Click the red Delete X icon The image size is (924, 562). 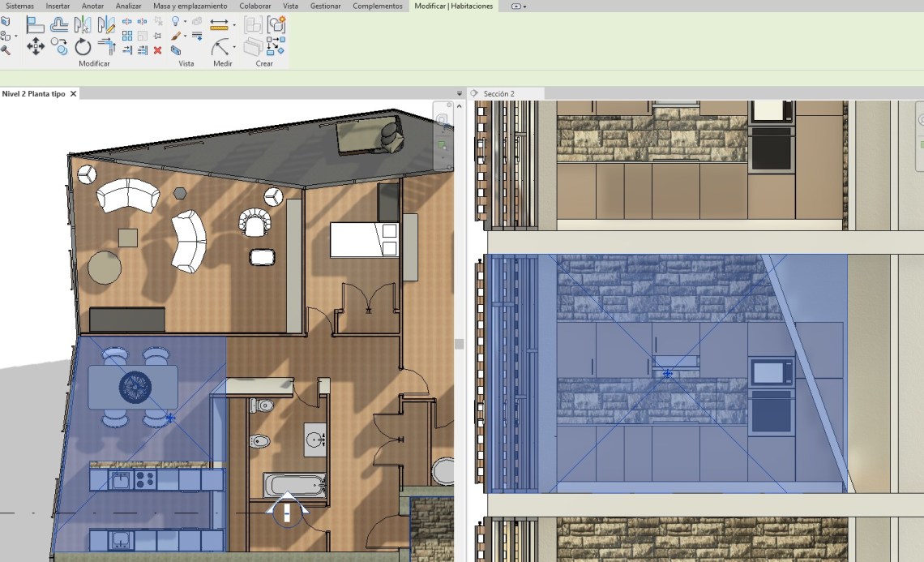pos(157,50)
